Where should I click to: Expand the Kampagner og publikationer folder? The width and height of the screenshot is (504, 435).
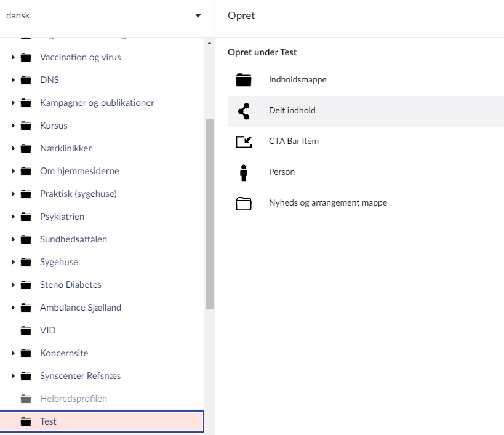click(x=13, y=103)
